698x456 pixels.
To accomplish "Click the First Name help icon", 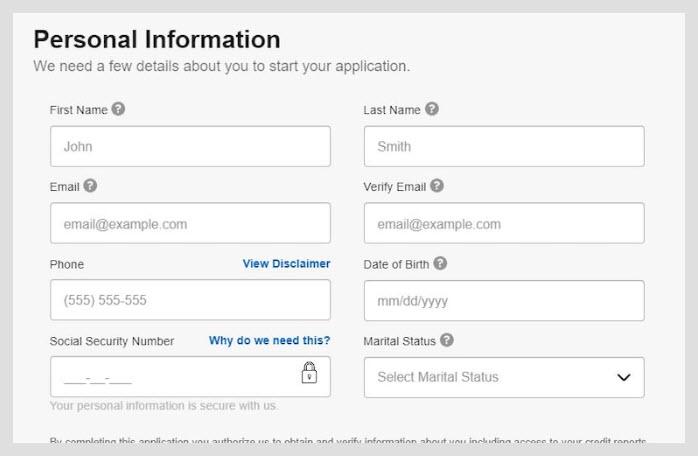I will (x=118, y=109).
